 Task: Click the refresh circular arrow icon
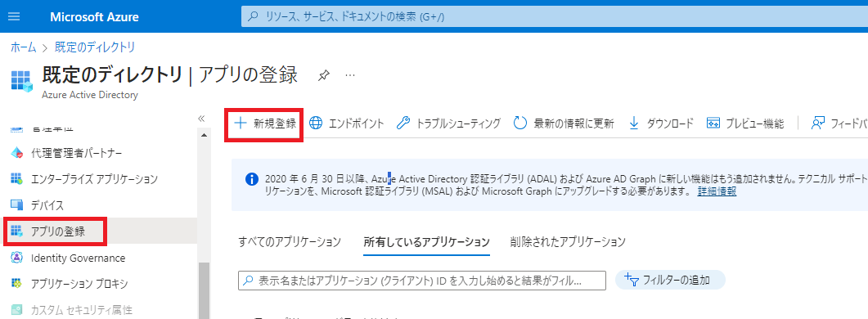519,123
